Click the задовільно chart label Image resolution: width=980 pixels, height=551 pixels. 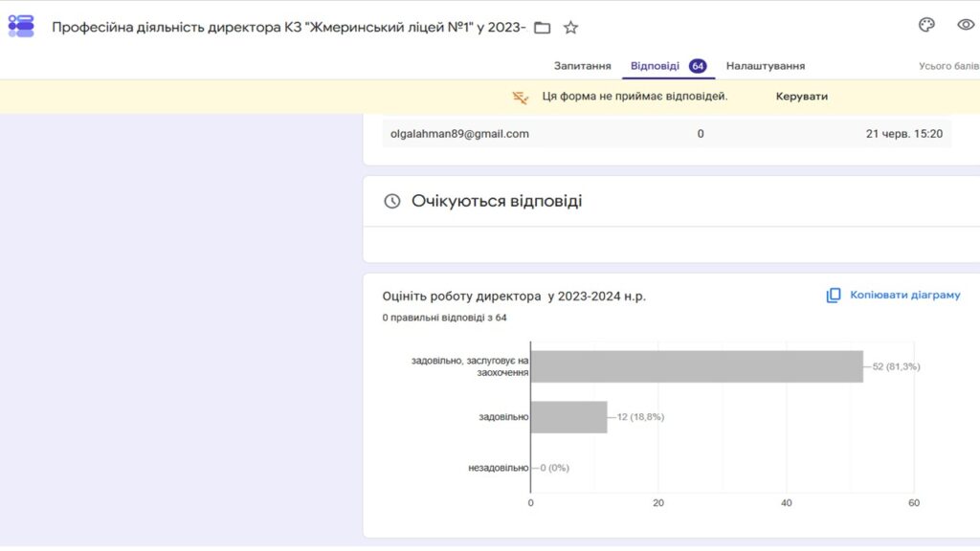503,417
